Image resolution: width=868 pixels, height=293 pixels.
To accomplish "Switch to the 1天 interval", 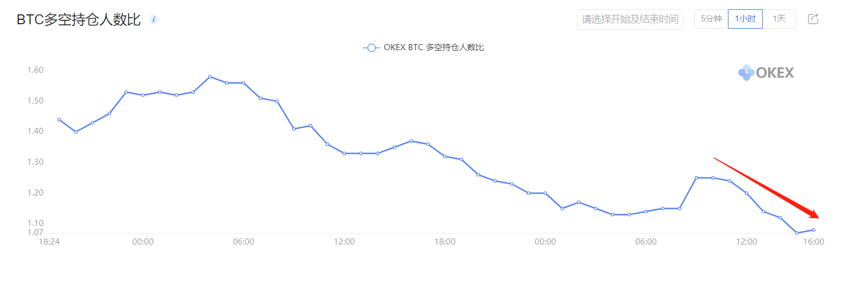I will click(x=779, y=19).
